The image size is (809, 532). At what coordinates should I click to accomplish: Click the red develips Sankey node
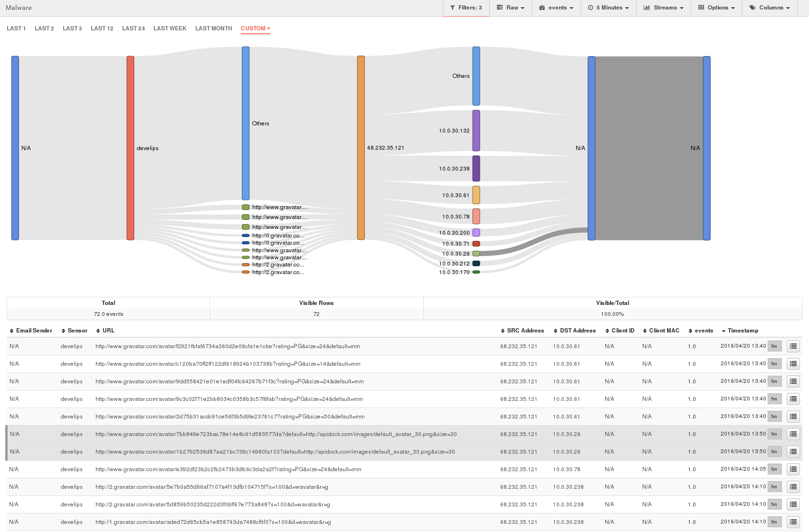[x=130, y=148]
